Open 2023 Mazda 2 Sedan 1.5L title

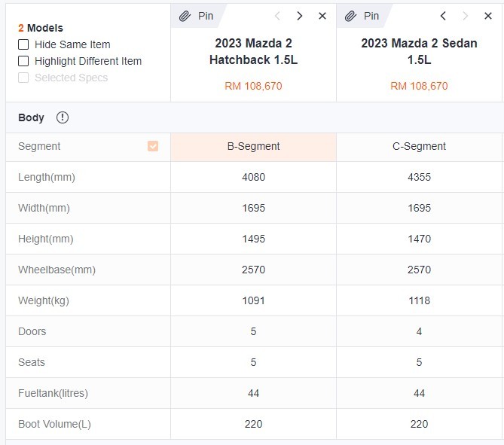pyautogui.click(x=419, y=51)
